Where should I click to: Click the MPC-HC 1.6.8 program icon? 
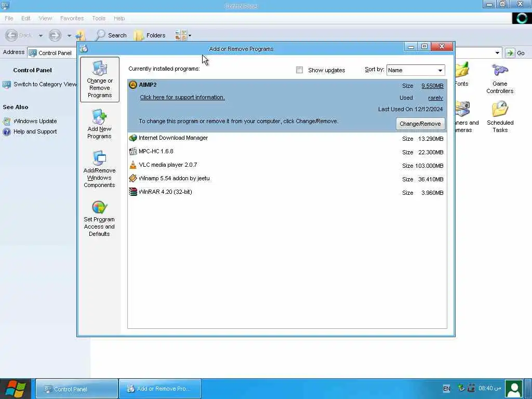[133, 151]
